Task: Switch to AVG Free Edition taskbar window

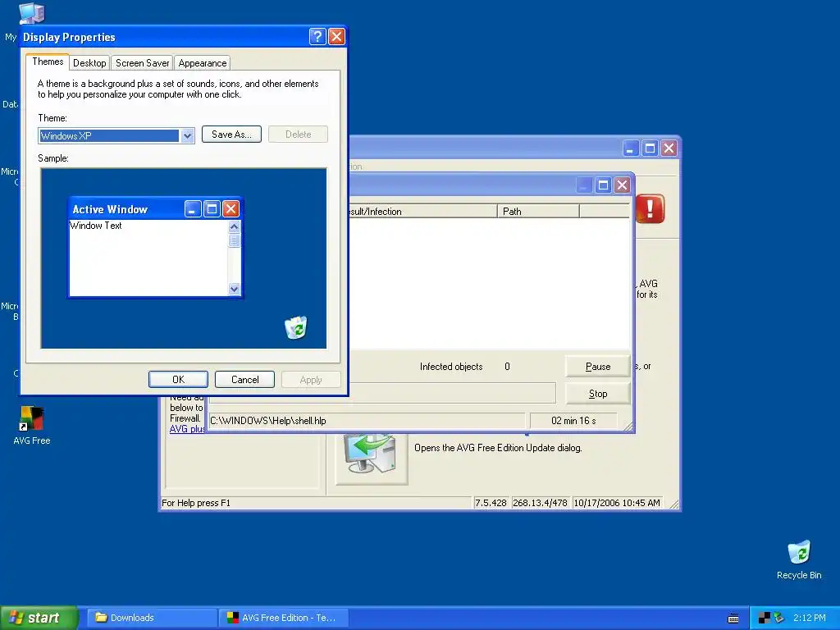Action: (x=284, y=618)
